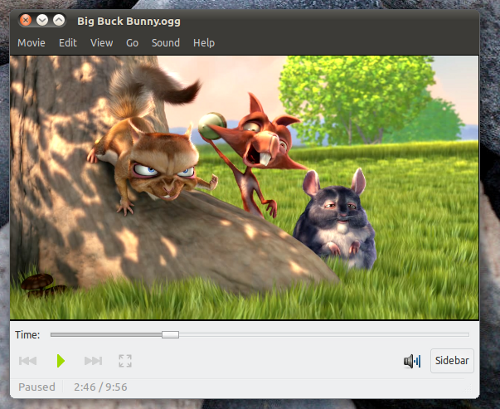The image size is (500, 409).
Task: Maximize the movie player window
Action: (x=59, y=20)
